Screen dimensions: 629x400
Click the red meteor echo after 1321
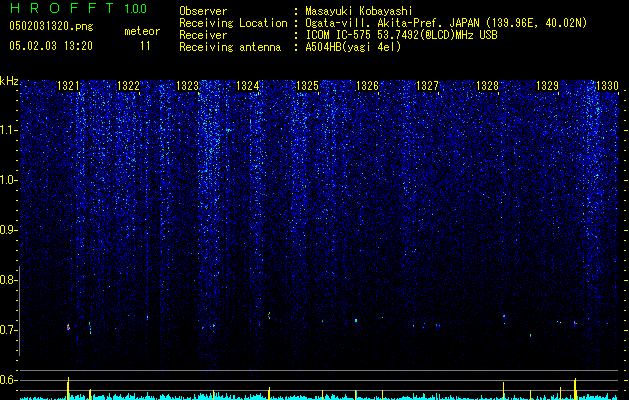coord(69,327)
